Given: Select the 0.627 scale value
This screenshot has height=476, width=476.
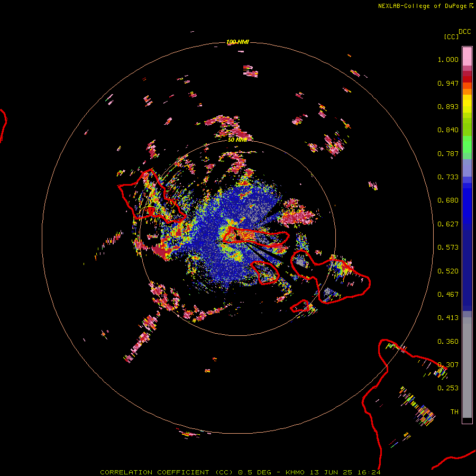Looking at the screenshot, I should coord(448,224).
